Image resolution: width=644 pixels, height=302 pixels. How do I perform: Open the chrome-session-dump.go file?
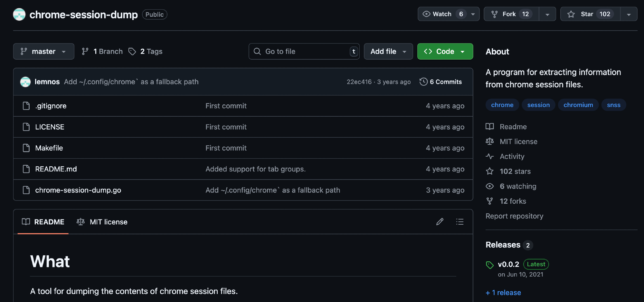pyautogui.click(x=78, y=190)
